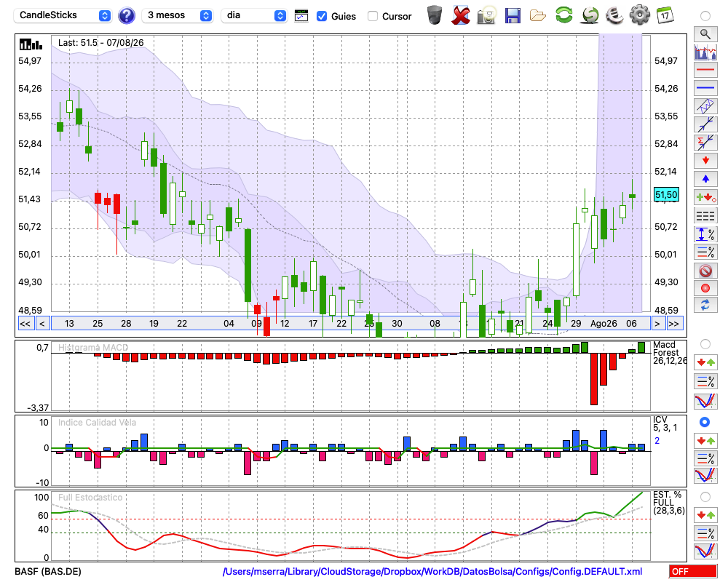The image size is (728, 582).
Task: Click the << rewind to start button
Action: [x=25, y=324]
